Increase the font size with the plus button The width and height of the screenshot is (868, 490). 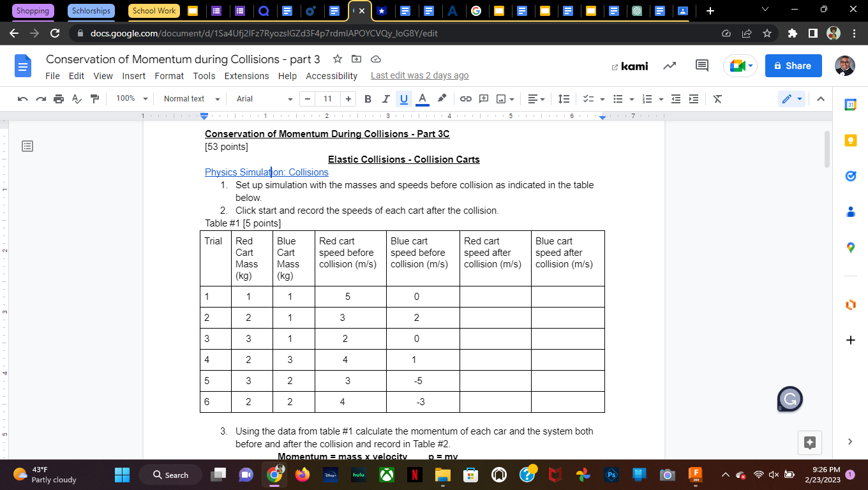348,99
